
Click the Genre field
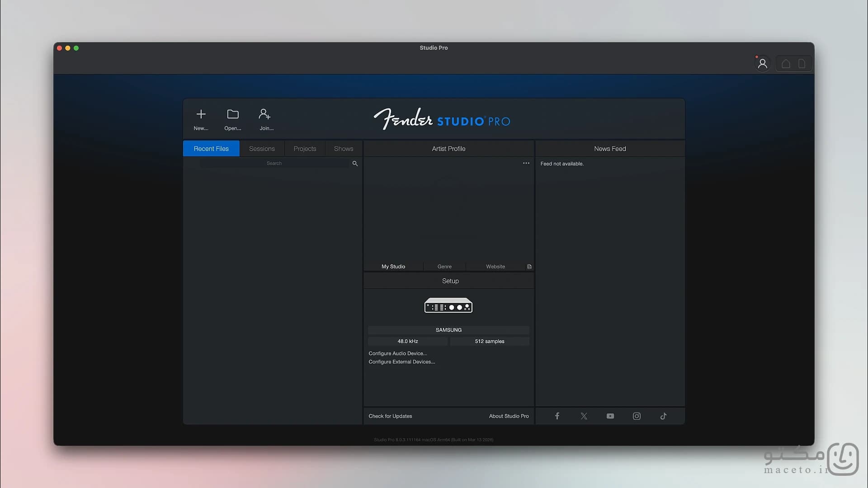[444, 267]
